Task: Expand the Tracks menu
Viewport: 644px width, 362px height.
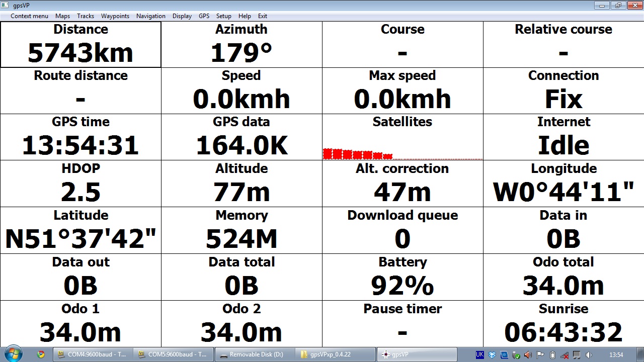Action: coord(86,16)
